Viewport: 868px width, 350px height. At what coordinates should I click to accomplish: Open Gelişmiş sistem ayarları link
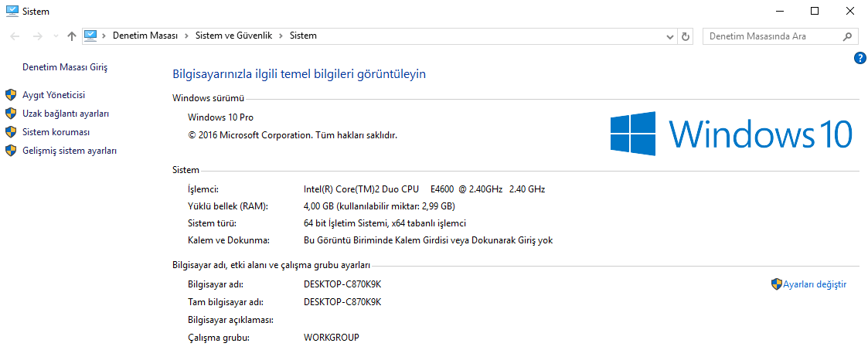pos(70,151)
